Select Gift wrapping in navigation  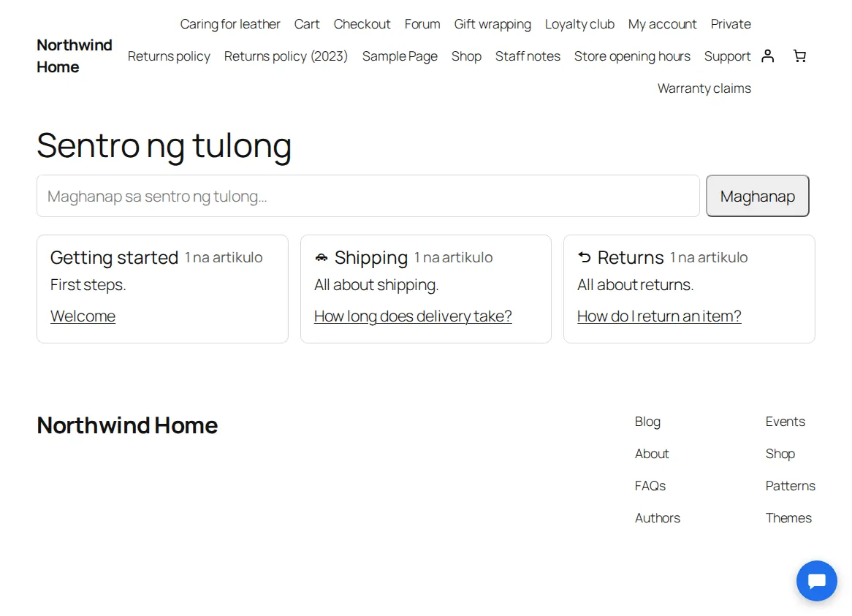(492, 24)
